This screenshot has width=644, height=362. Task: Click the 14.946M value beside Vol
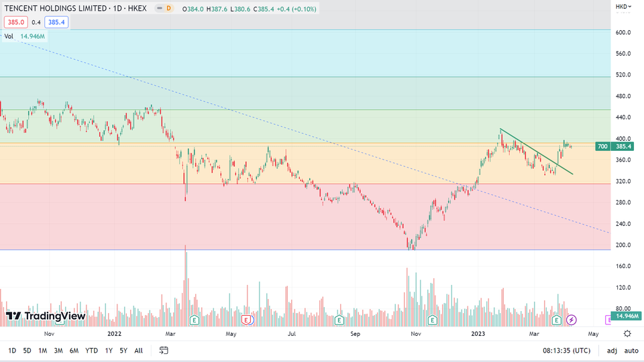pyautogui.click(x=32, y=36)
